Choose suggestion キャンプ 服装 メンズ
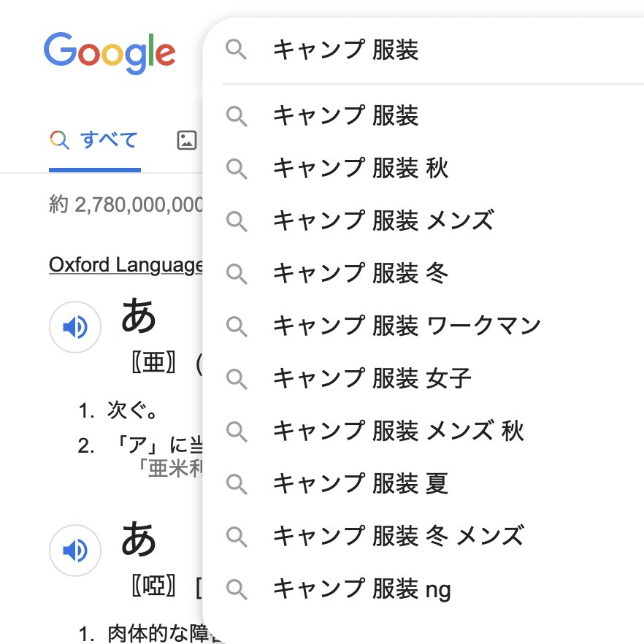The height and width of the screenshot is (644, 644). 383,221
